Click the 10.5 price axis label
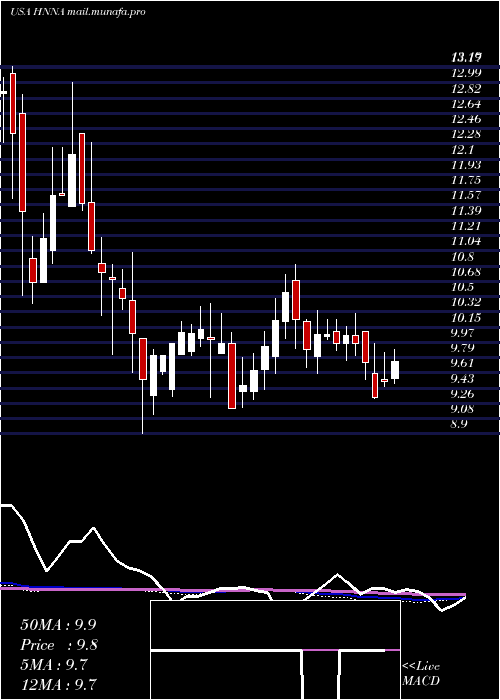This screenshot has width=500, height=700. (x=462, y=287)
